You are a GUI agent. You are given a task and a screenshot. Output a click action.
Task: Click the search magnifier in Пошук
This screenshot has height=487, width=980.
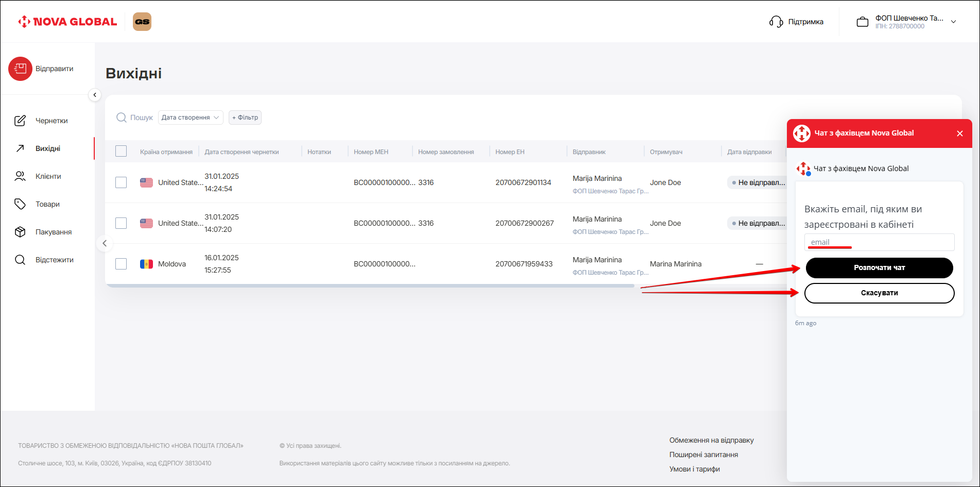click(122, 117)
